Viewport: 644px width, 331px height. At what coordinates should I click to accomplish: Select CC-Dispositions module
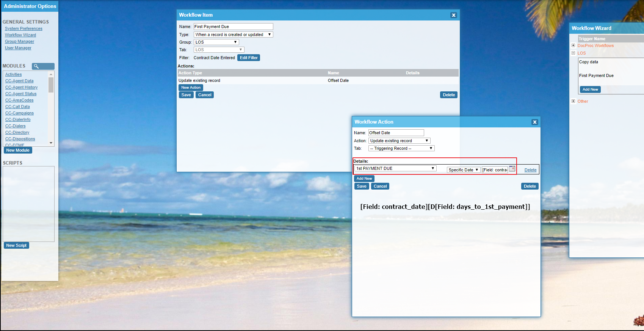(20, 139)
